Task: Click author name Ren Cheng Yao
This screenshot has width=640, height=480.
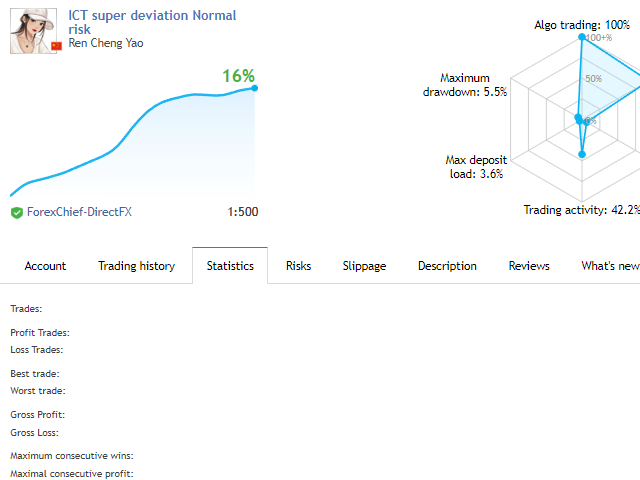Action: pos(106,43)
